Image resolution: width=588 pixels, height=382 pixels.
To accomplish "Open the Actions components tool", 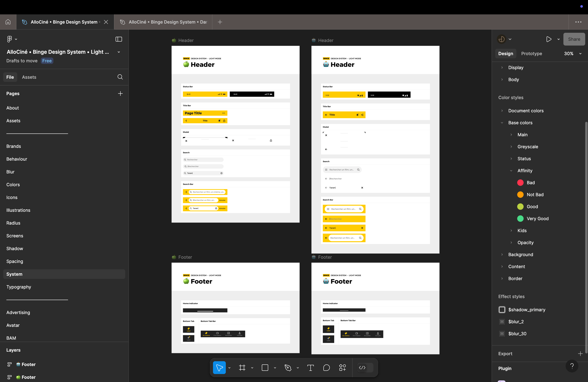I will pos(342,368).
